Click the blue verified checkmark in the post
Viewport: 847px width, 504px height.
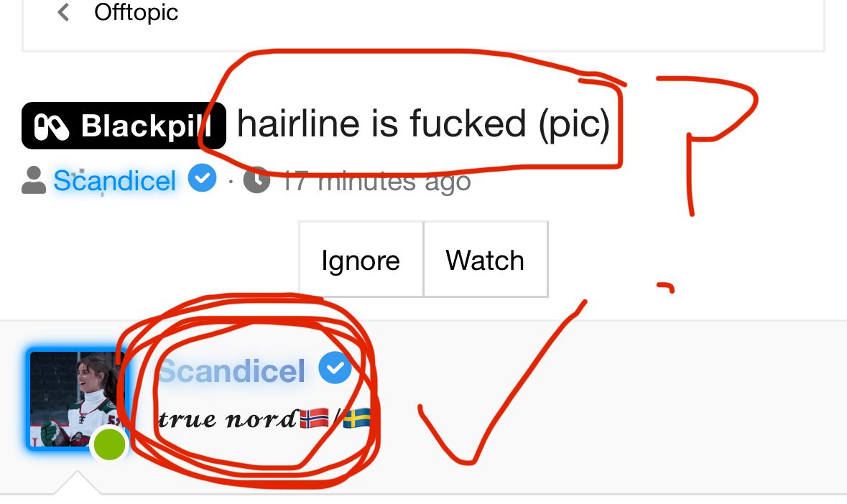pyautogui.click(x=335, y=368)
